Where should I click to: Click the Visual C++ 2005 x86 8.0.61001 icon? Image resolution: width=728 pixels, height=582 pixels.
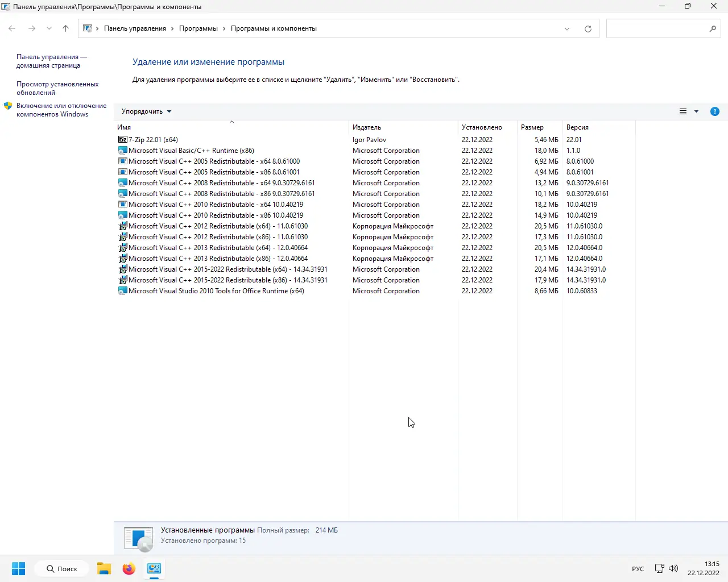(122, 172)
